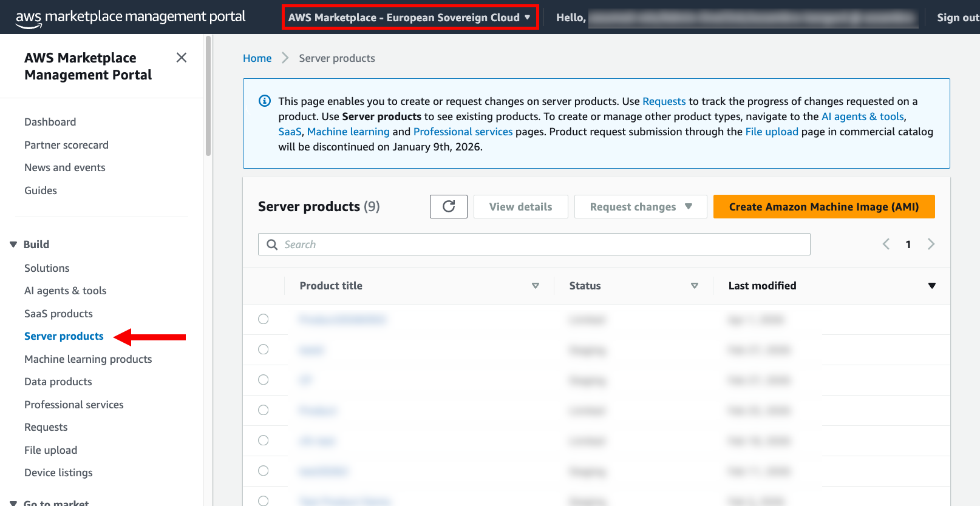Select the seventh product row radio button
980x506 pixels.
coord(264,501)
